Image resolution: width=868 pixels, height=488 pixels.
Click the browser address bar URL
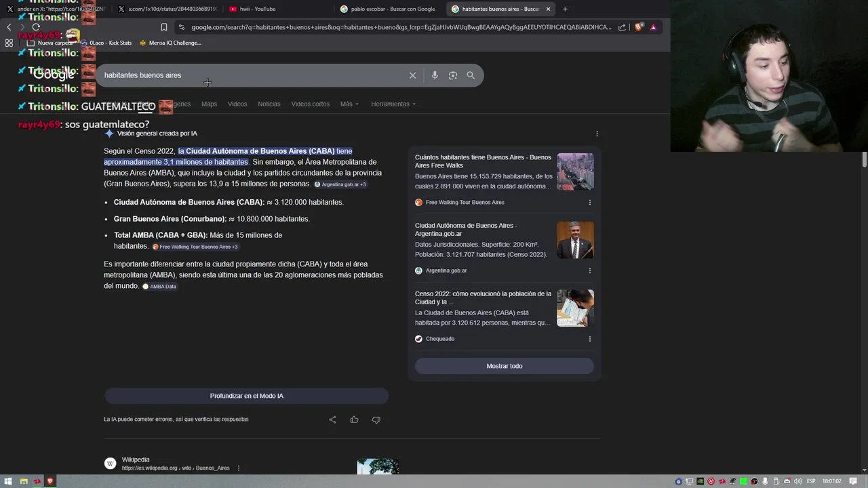click(400, 27)
